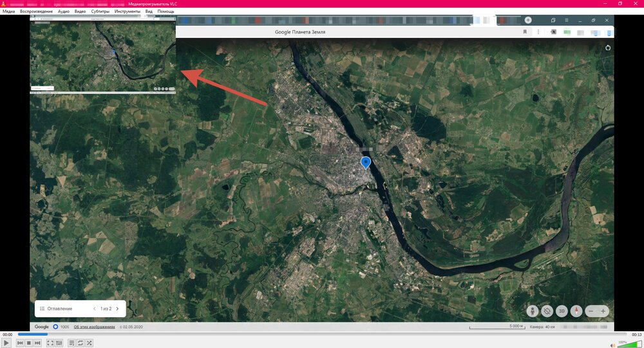
Task: Adjust the VLC volume slider
Action: (x=629, y=344)
